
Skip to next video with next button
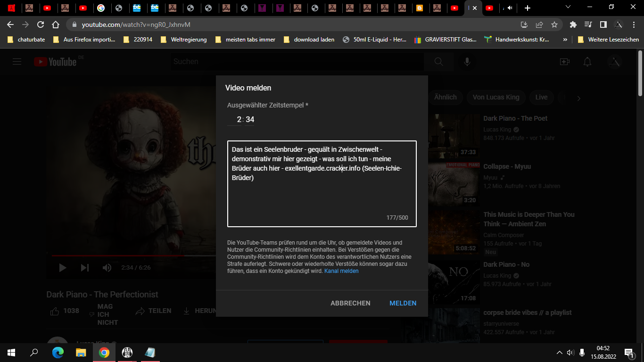click(85, 268)
